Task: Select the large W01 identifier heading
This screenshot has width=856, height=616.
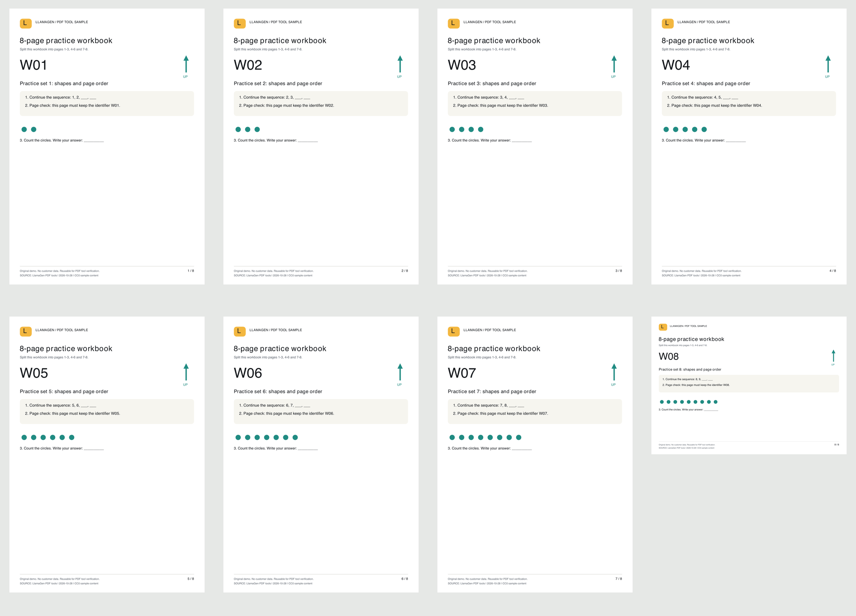Action: click(x=33, y=65)
